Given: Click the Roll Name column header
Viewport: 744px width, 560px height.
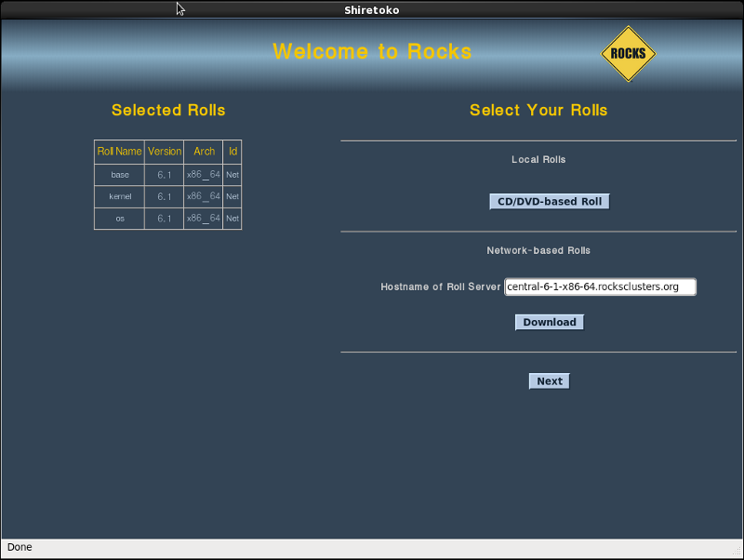Looking at the screenshot, I should 119,152.
